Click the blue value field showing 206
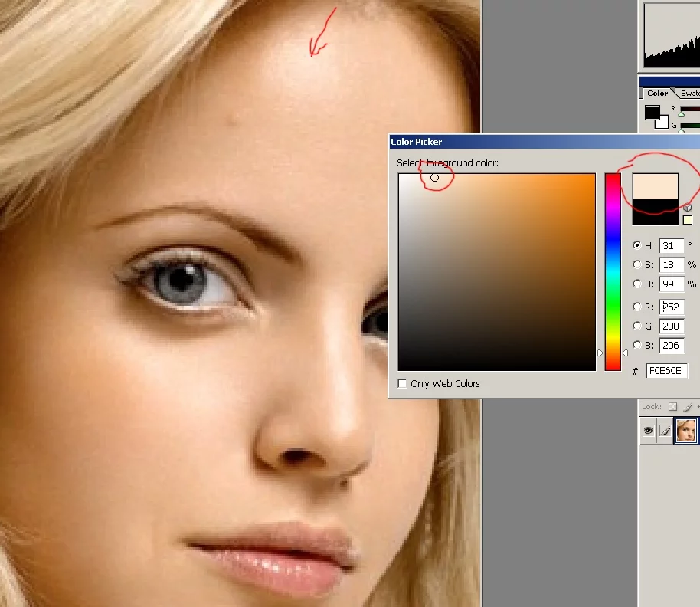 click(x=672, y=345)
